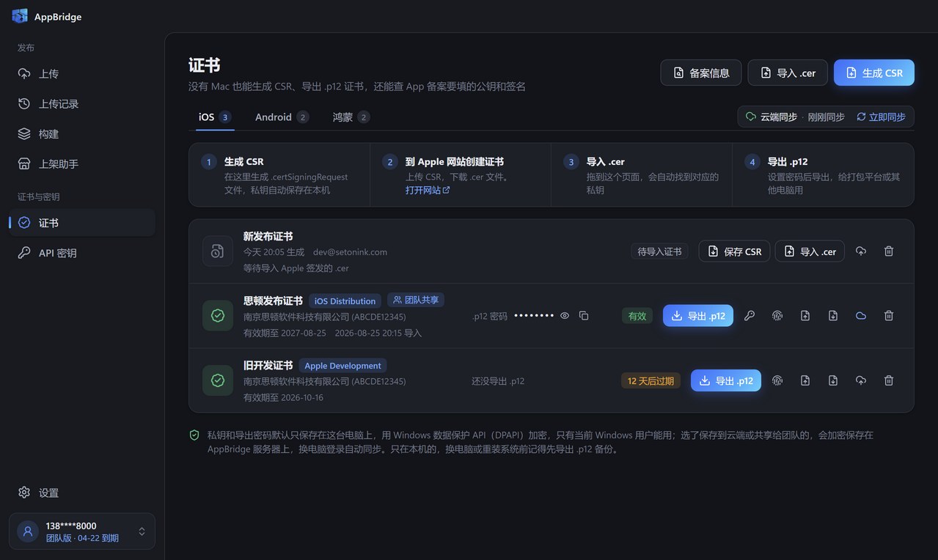This screenshot has height=560, width=938.
Task: Click the key icon for 思顿发布证书
Action: point(750,316)
